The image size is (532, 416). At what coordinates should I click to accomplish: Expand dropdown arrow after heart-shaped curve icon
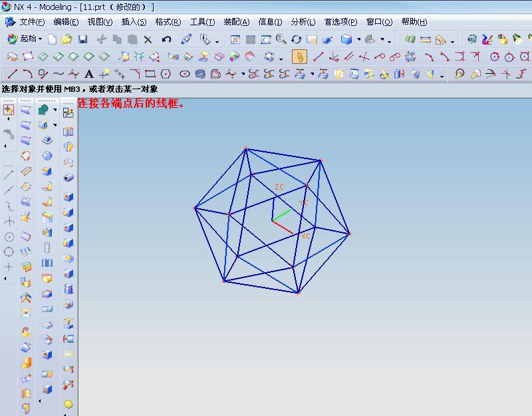tap(243, 74)
